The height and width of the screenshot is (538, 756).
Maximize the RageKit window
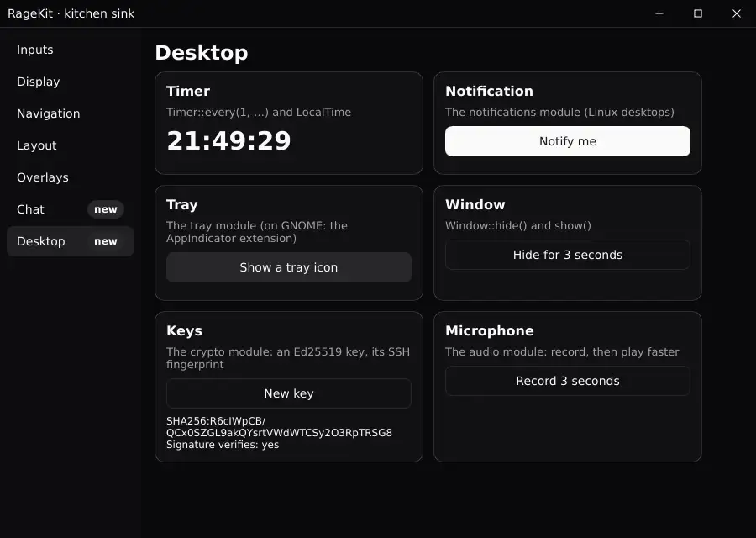(x=698, y=13)
